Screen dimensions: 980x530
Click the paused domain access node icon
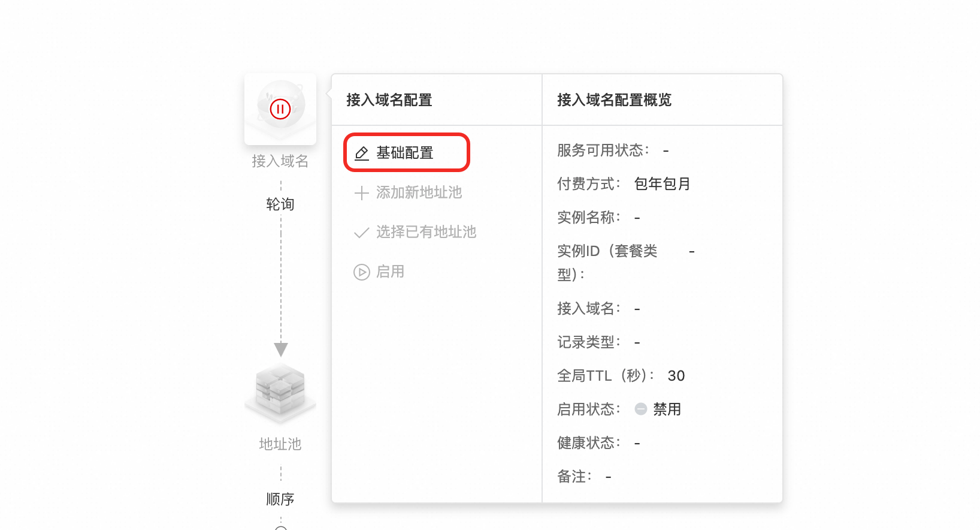pos(280,109)
